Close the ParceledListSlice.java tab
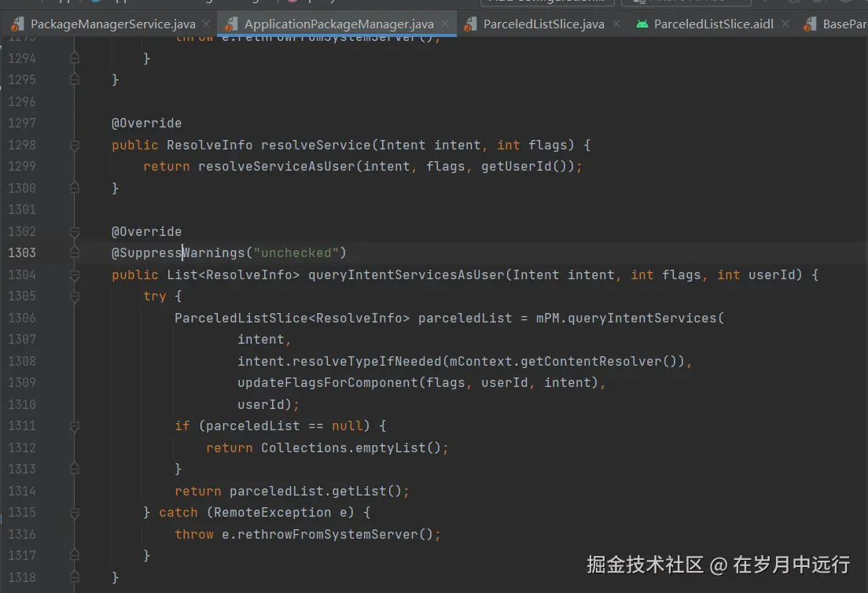This screenshot has width=868, height=593. click(616, 24)
